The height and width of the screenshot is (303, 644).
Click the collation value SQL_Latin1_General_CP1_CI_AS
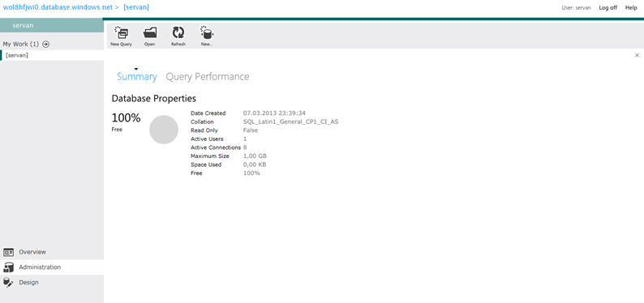pos(291,122)
